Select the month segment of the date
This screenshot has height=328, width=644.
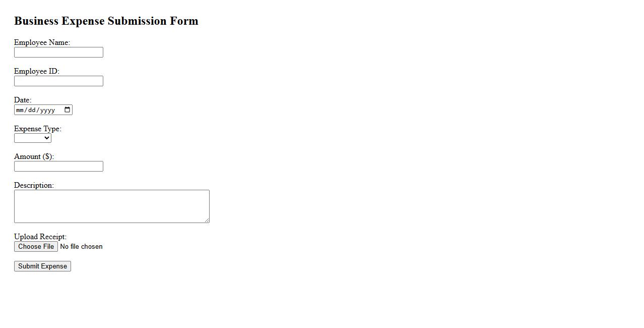20,110
